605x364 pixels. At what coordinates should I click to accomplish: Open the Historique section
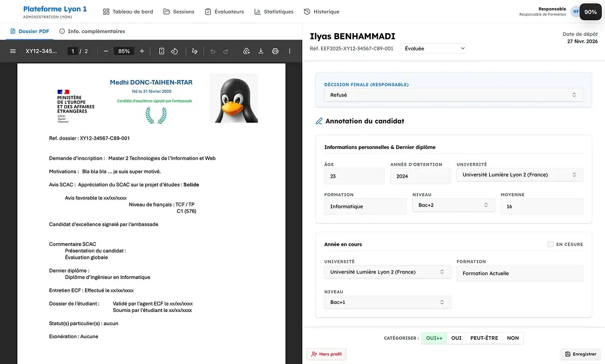point(321,11)
